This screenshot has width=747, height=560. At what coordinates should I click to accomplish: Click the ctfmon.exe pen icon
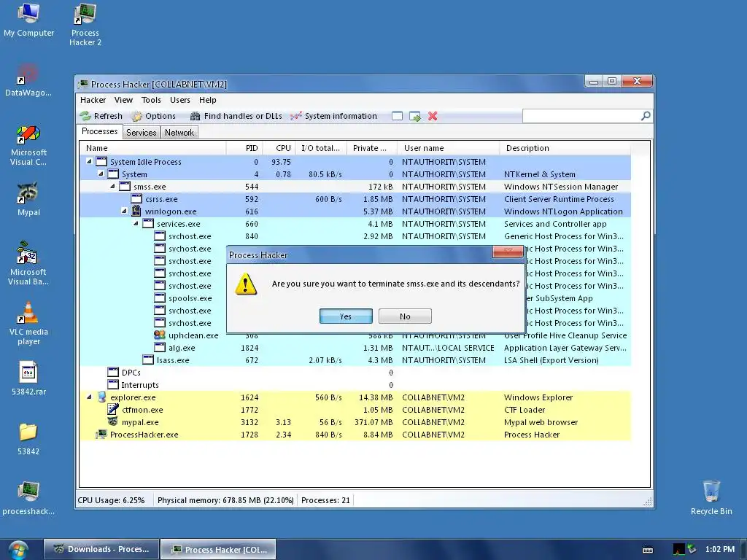(x=113, y=409)
